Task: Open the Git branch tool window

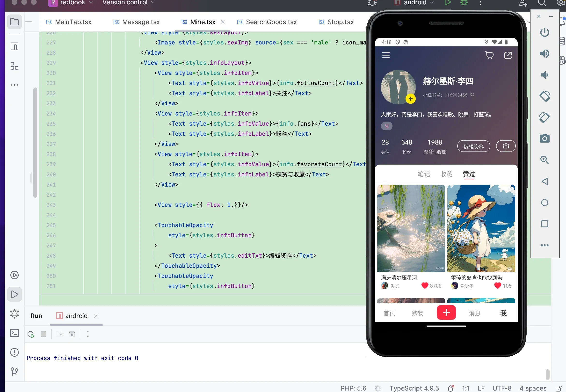Action: pyautogui.click(x=15, y=371)
